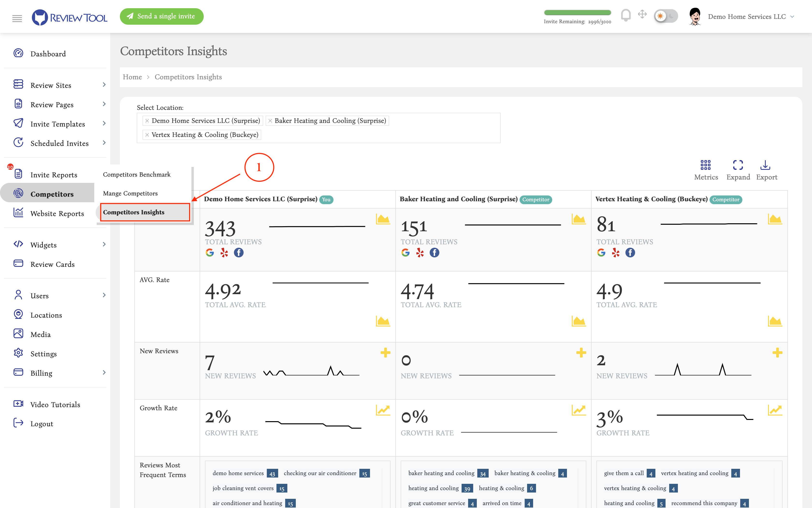
Task: Click Home breadcrumb link
Action: click(132, 77)
